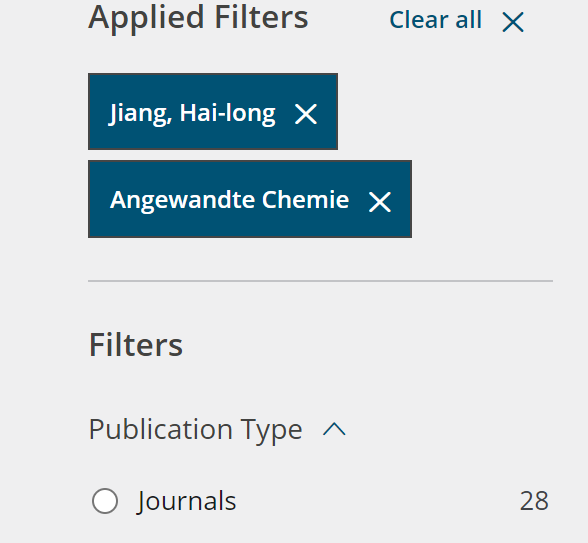Dismiss the journal filter tag's white cross
The width and height of the screenshot is (588, 543).
380,202
